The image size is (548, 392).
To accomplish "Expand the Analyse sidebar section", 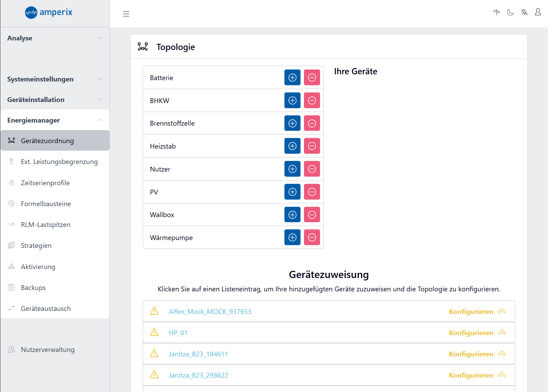I will (55, 38).
